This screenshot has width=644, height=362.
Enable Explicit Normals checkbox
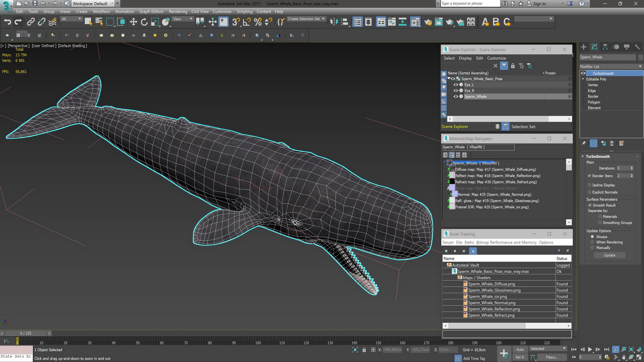pos(589,192)
